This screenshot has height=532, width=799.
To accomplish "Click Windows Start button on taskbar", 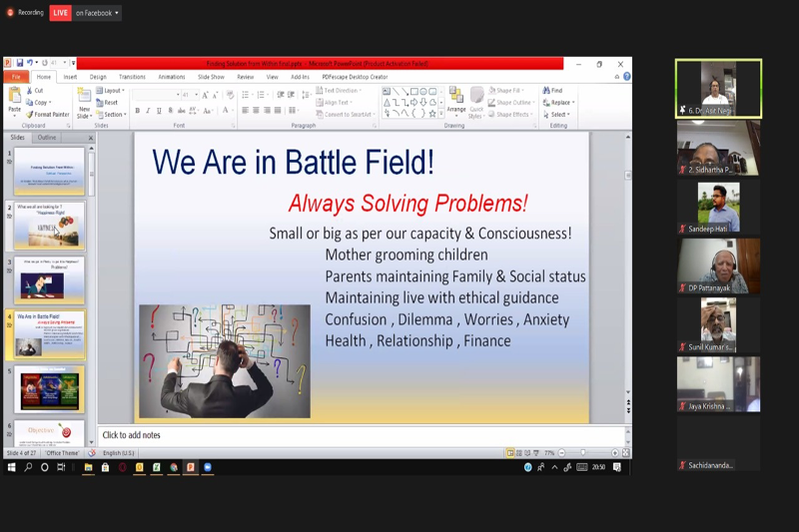I will 12,467.
